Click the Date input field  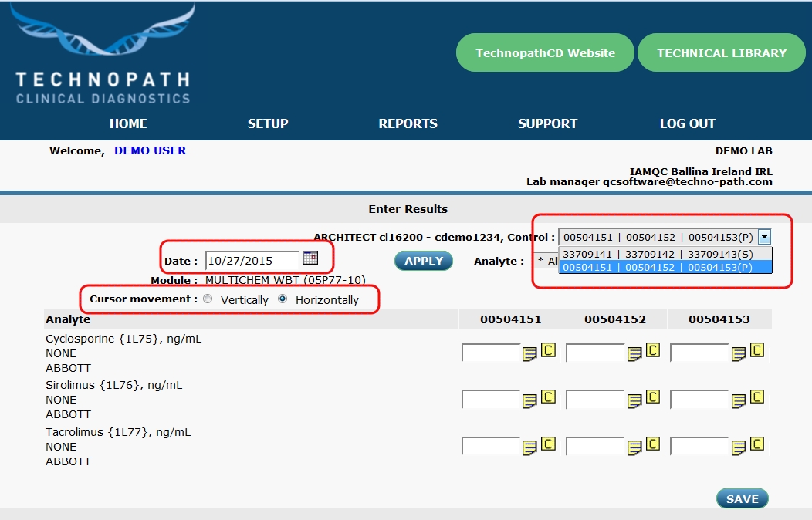(252, 260)
